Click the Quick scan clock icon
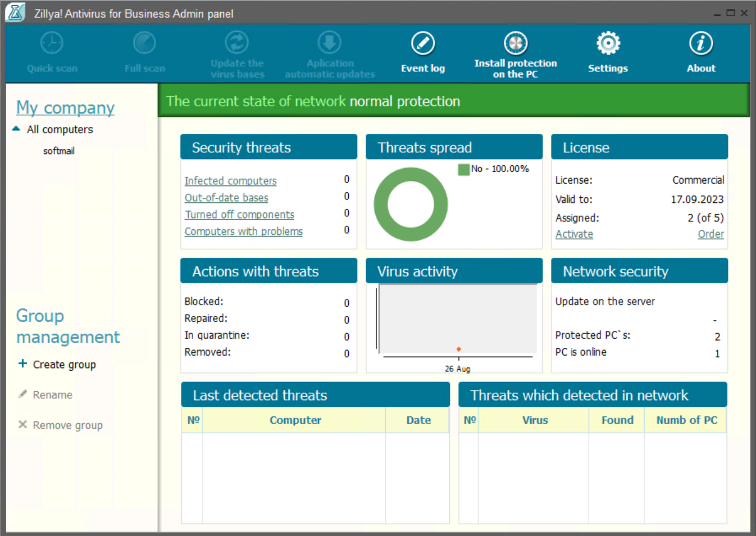 [52, 43]
